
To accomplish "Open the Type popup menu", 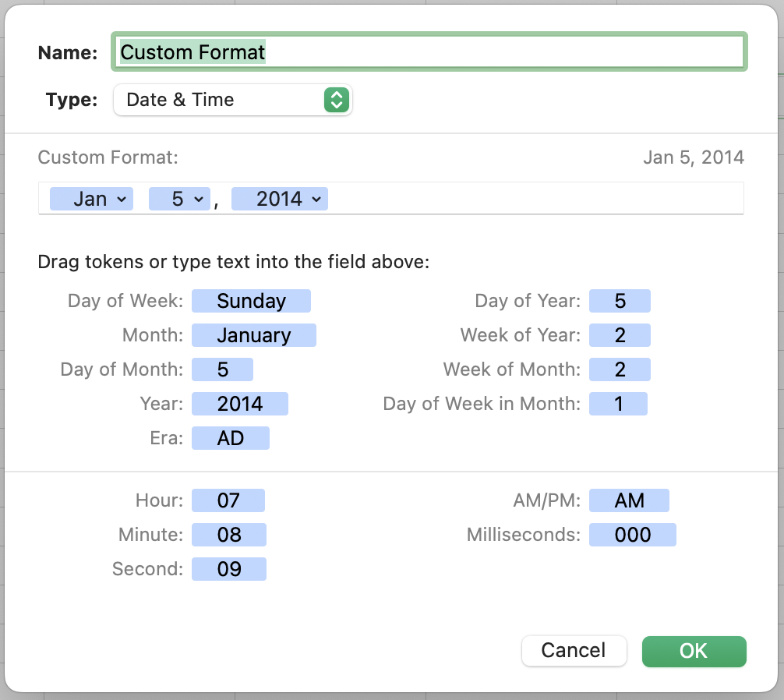I will (232, 100).
